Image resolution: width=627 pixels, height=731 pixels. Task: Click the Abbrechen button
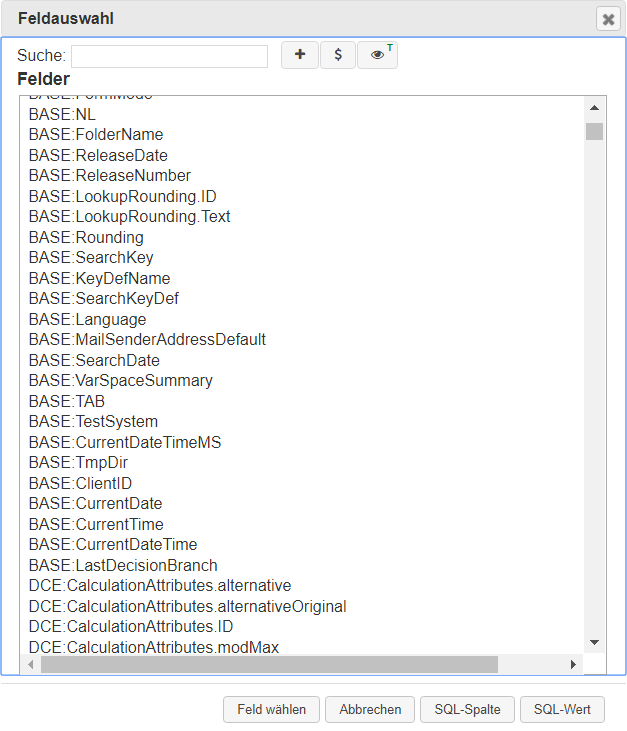click(370, 709)
